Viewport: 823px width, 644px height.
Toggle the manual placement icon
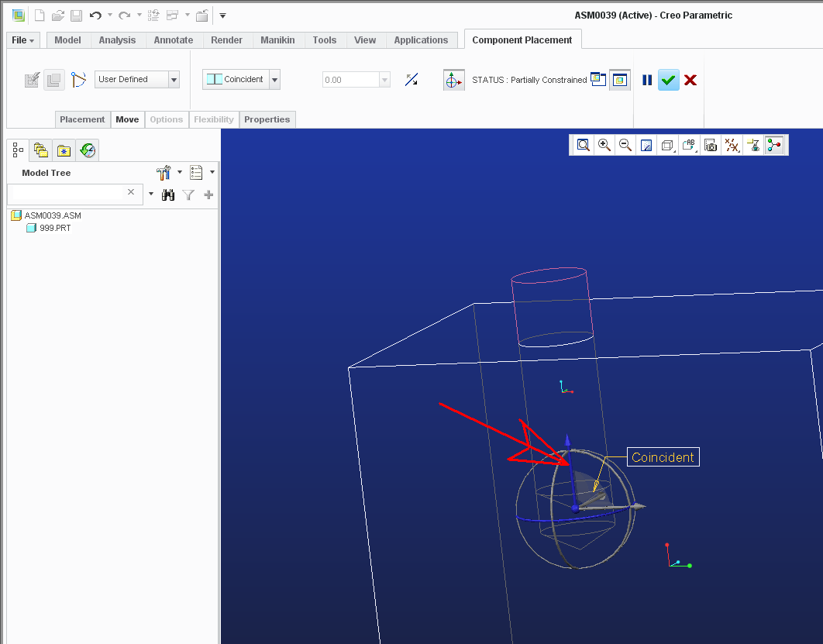click(x=54, y=80)
